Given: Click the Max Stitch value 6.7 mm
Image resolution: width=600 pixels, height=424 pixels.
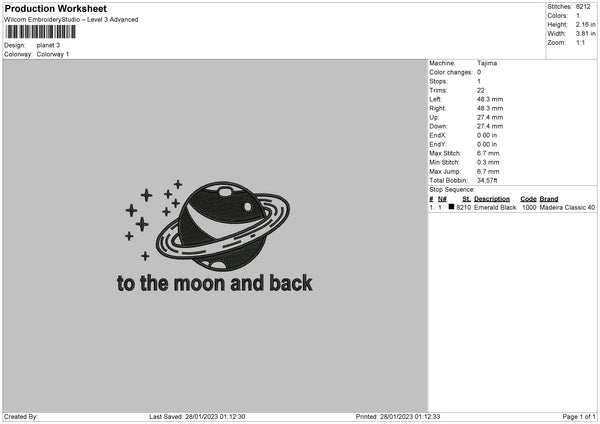Looking at the screenshot, I should (x=488, y=153).
